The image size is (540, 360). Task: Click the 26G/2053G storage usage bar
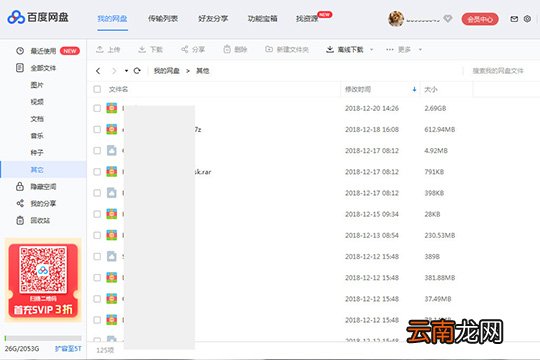pos(43,338)
